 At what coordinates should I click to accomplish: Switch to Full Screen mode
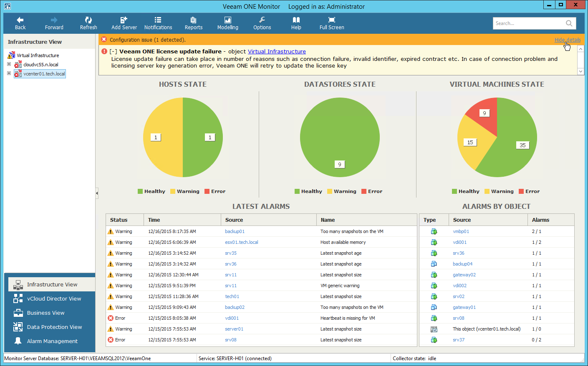point(332,23)
